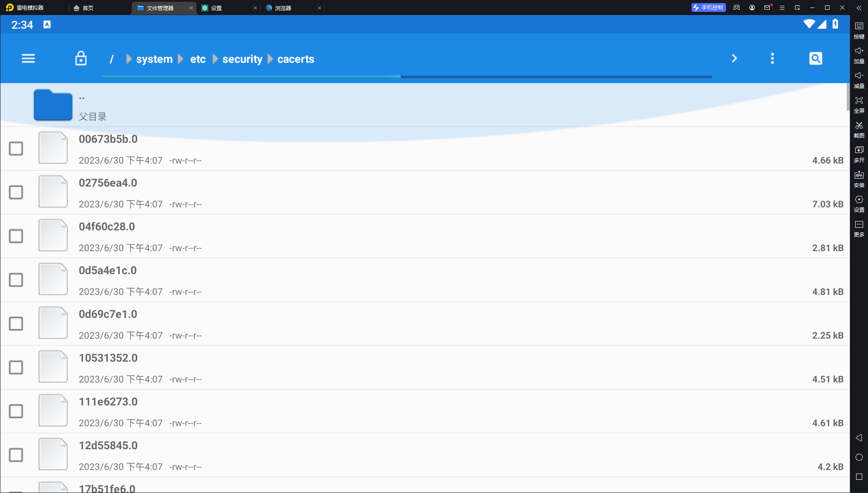This screenshot has width=868, height=493.
Task: Jump to the security path segment
Action: click(242, 59)
